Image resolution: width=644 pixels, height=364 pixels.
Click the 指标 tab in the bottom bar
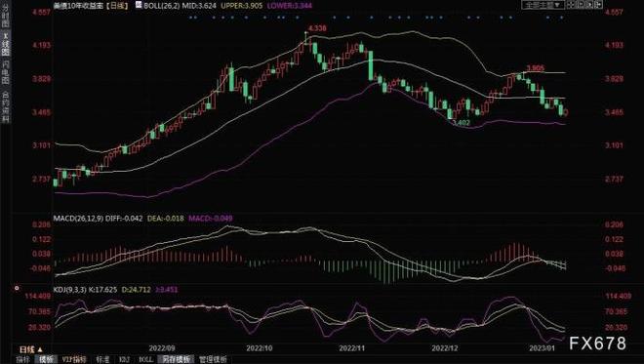pyautogui.click(x=22, y=359)
